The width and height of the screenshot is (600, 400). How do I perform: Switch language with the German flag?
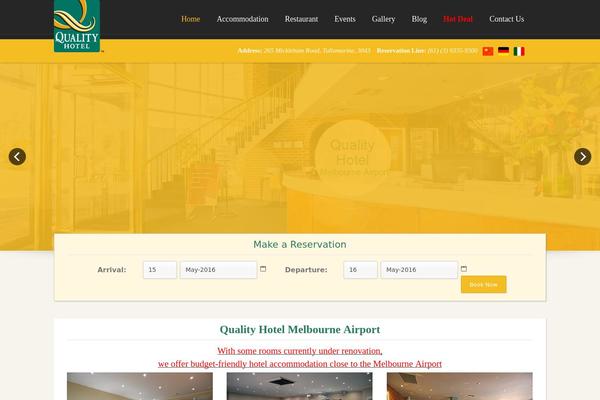point(503,51)
